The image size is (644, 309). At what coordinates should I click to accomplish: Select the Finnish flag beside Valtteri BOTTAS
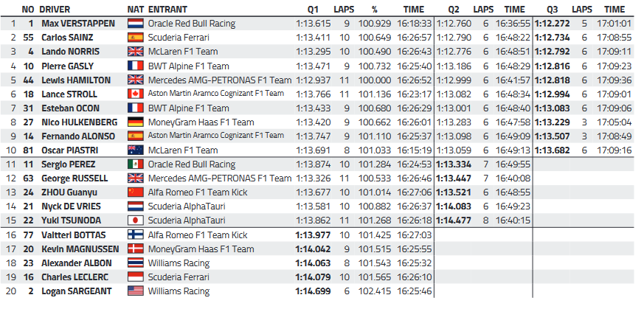[136, 235]
